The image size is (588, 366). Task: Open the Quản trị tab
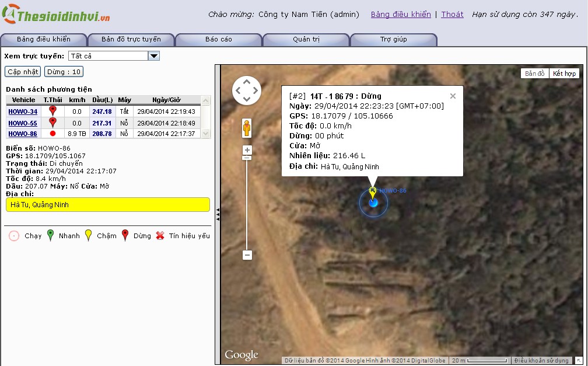[306, 40]
